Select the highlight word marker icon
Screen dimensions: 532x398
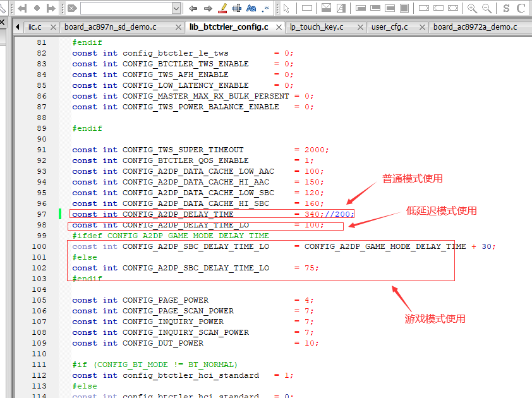(222, 8)
